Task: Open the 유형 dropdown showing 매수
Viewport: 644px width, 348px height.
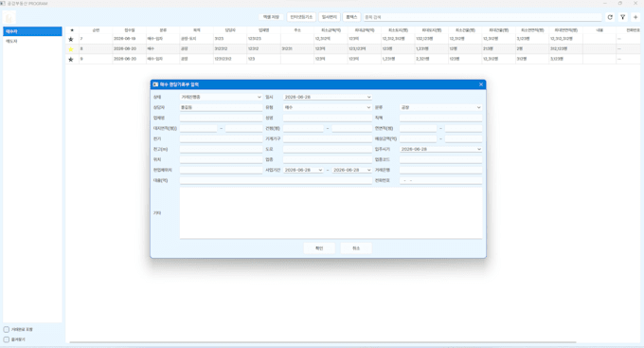Action: pos(328,107)
